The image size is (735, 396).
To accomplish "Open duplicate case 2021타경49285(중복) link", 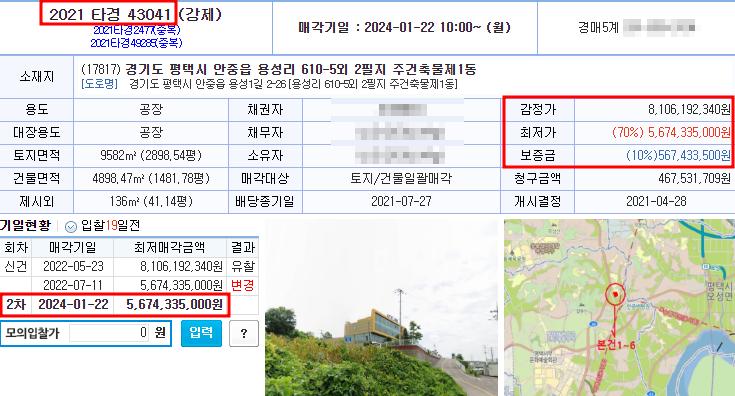I will (136, 43).
